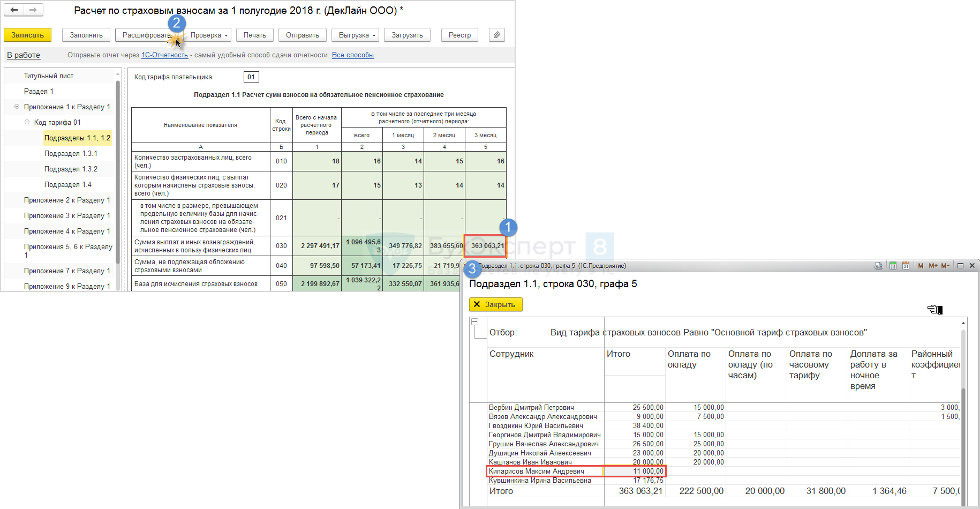Open the Все способы link

(x=353, y=55)
